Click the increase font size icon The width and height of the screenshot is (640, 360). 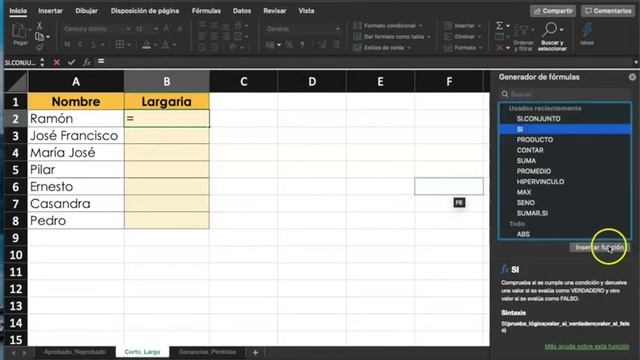[x=166, y=29]
